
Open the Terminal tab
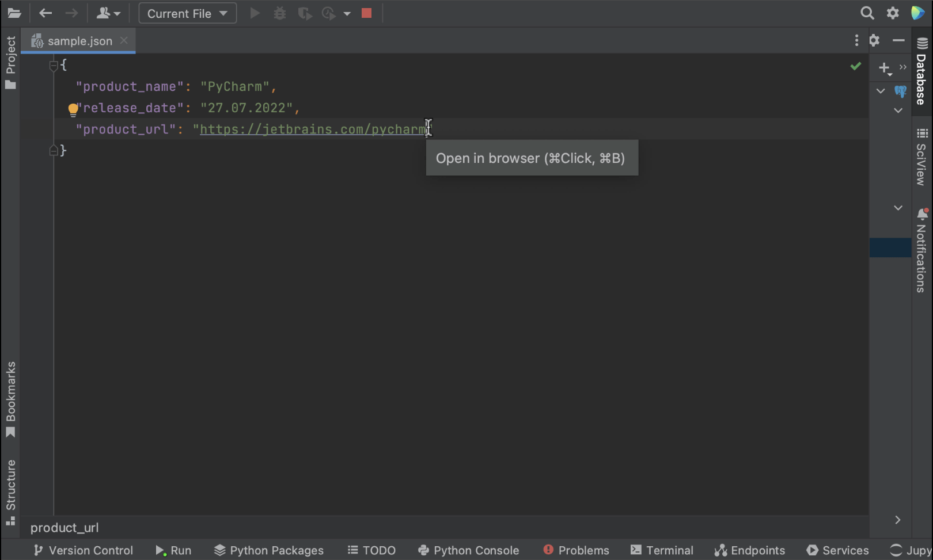click(x=662, y=550)
